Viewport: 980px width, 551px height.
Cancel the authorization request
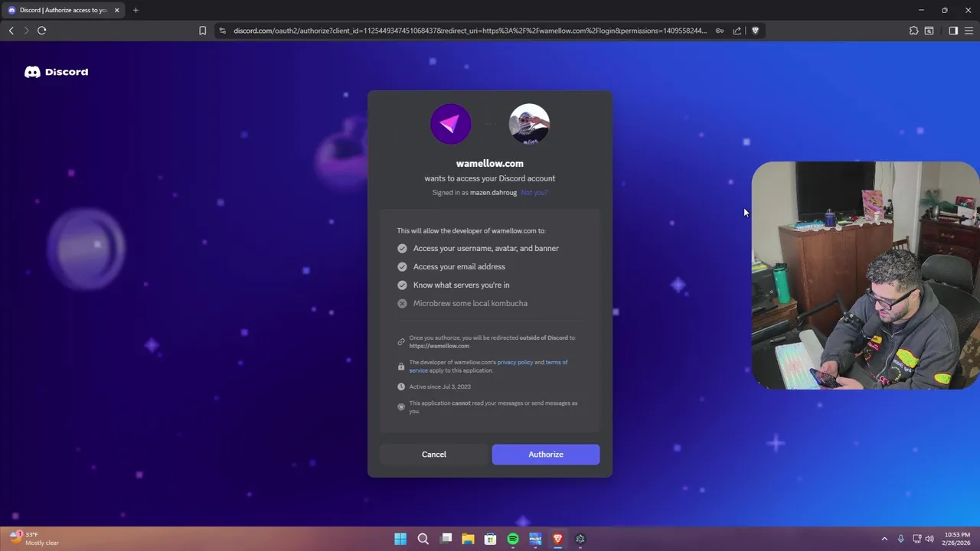pos(433,455)
